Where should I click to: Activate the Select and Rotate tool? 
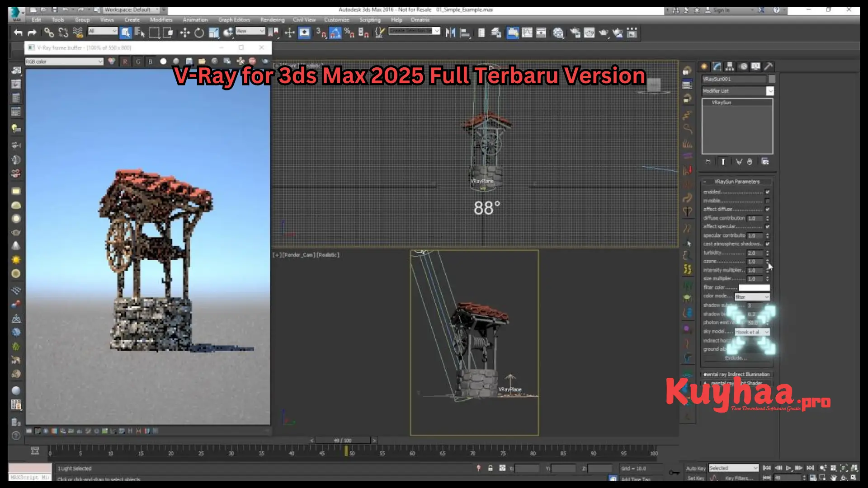click(x=199, y=33)
